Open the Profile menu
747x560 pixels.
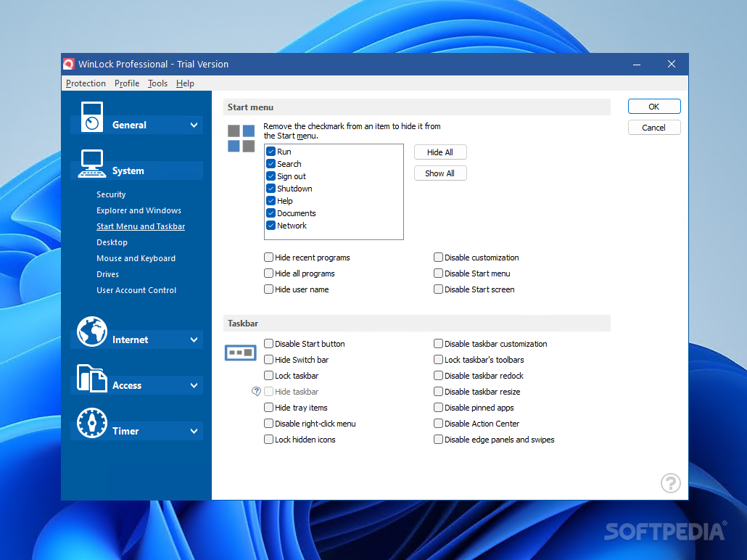coord(127,83)
